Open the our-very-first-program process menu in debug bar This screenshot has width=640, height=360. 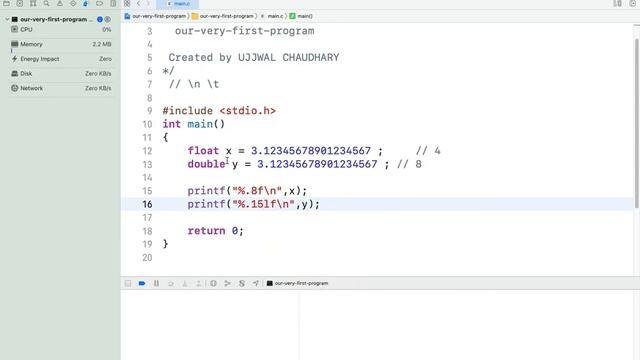point(297,283)
